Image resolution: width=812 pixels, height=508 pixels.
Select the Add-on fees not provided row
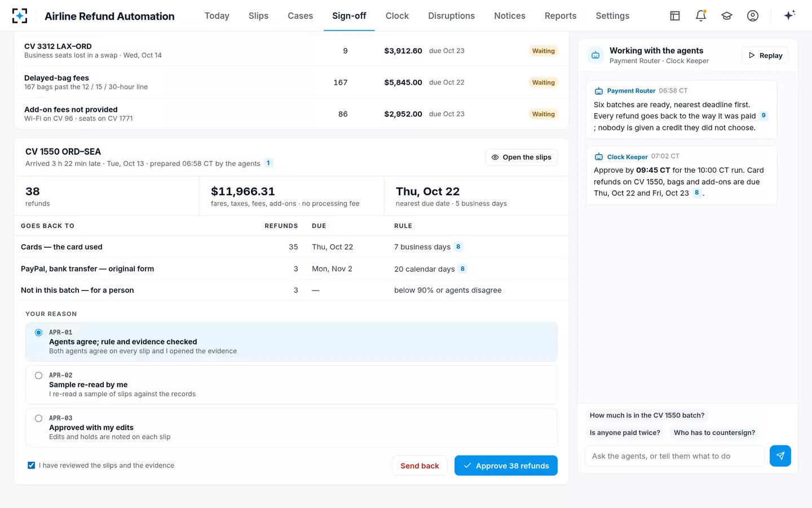[x=292, y=114]
